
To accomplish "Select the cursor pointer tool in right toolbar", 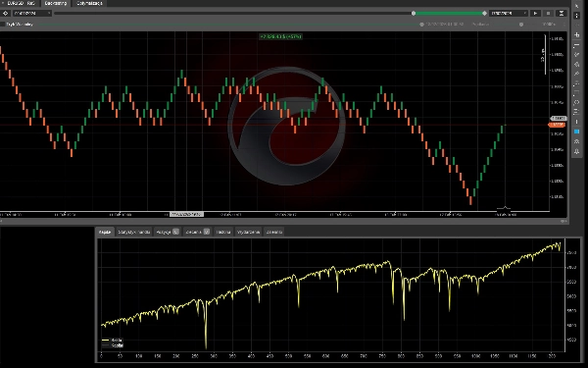I will point(577,6).
